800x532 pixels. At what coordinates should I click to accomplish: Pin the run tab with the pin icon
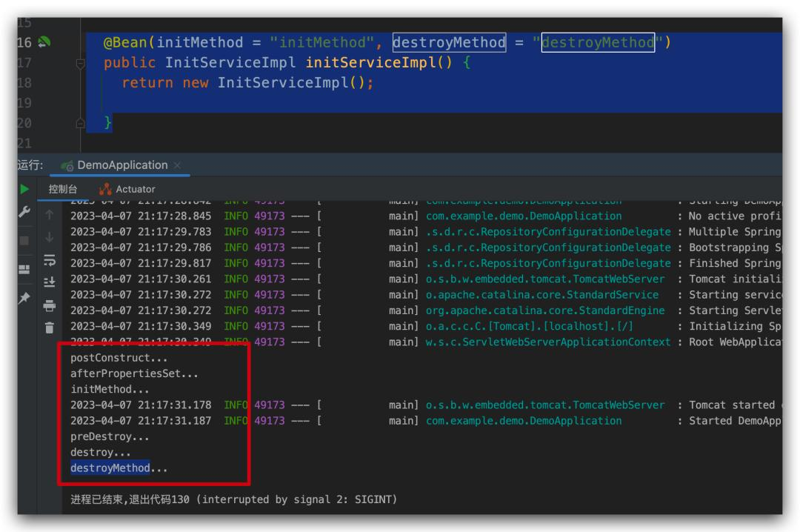pos(24,298)
